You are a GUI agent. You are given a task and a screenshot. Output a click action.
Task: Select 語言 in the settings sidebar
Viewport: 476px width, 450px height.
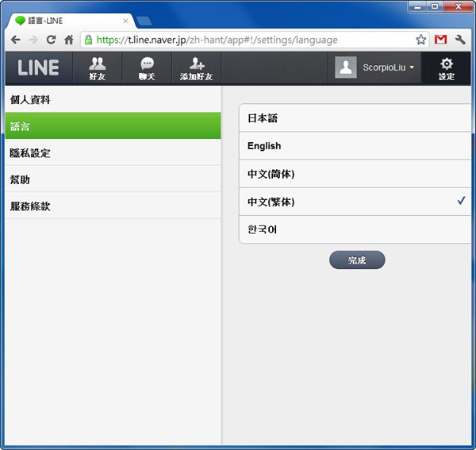[113, 125]
